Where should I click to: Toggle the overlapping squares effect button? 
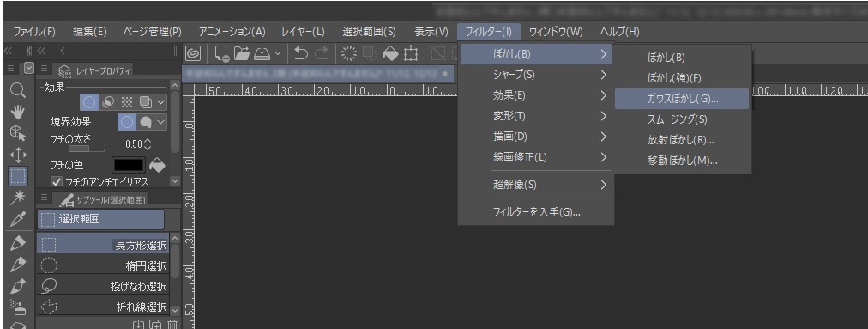click(146, 102)
